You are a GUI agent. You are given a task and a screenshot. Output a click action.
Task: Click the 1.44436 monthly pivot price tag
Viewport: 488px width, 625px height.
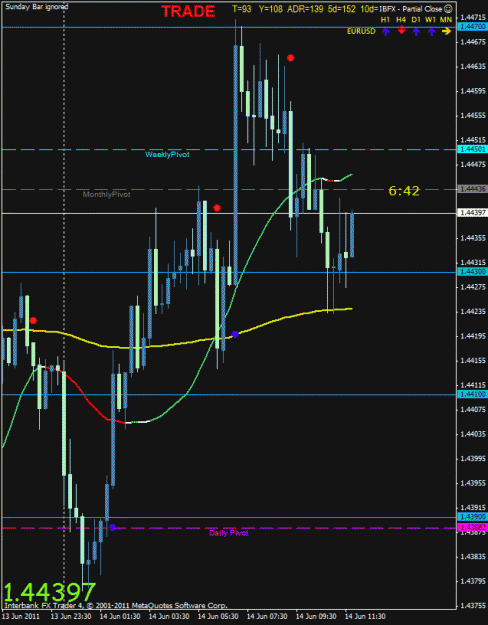473,189
